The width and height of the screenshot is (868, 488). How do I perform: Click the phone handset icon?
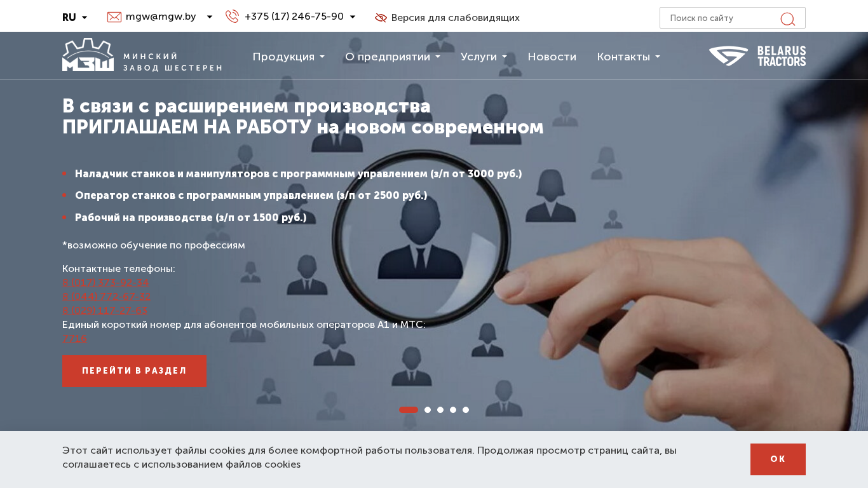point(232,17)
